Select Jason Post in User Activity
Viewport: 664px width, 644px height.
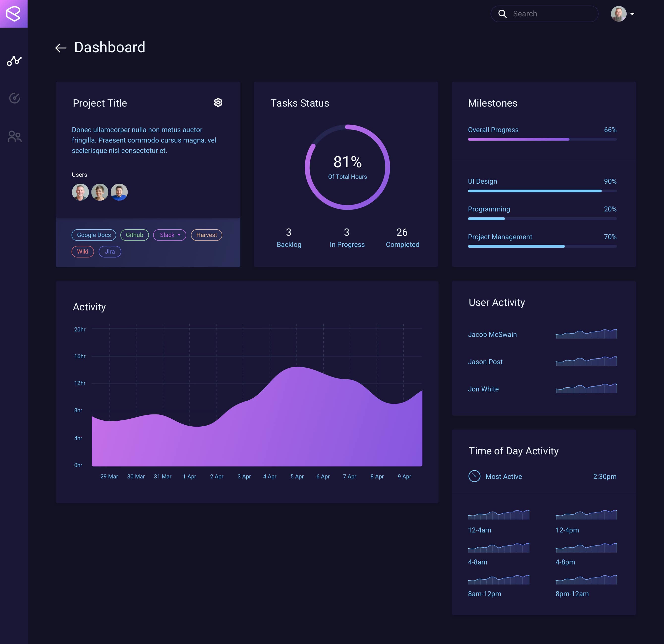485,362
